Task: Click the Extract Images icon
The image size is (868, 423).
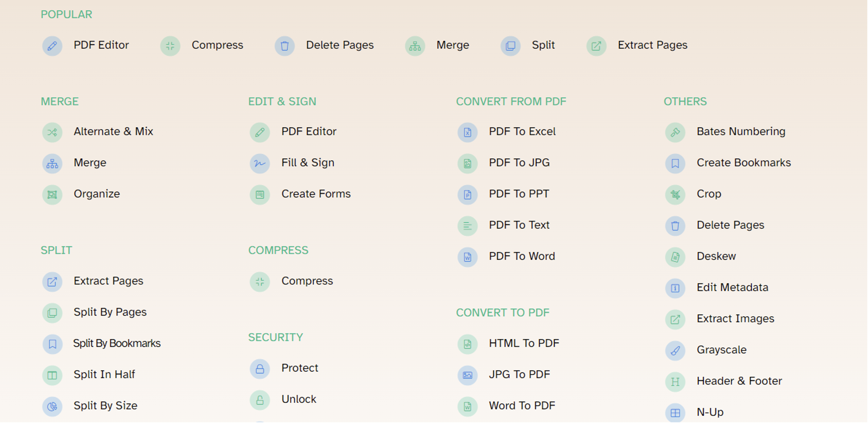Action: click(675, 319)
